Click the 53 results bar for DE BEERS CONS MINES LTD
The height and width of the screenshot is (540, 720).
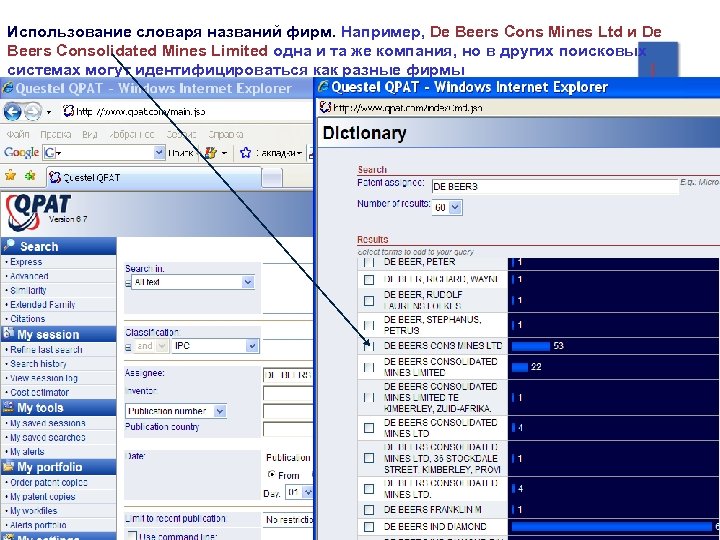coord(530,346)
